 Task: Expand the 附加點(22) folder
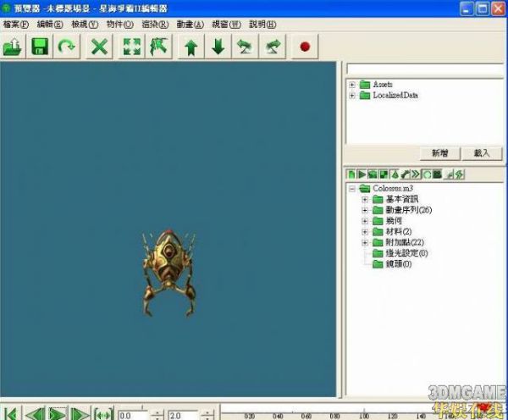(x=365, y=242)
